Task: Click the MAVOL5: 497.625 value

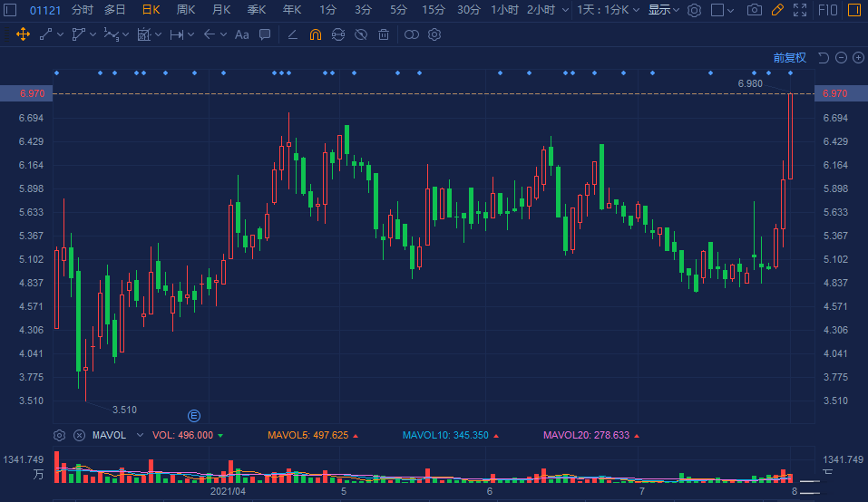Action: (308, 435)
